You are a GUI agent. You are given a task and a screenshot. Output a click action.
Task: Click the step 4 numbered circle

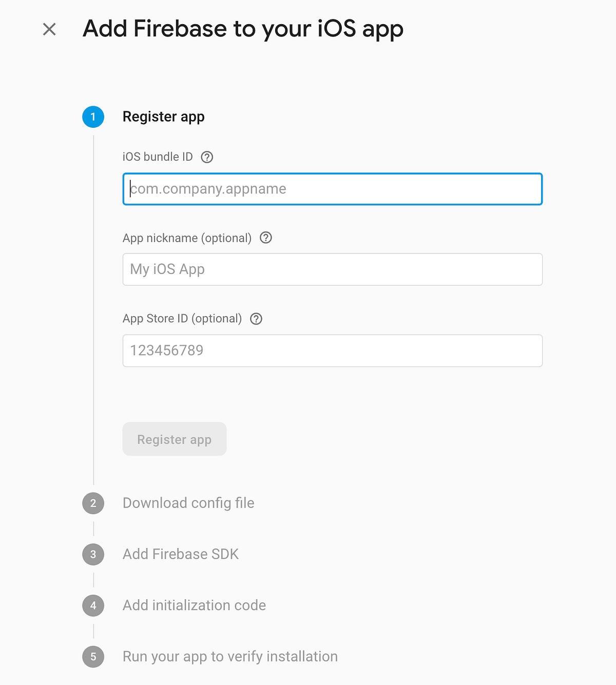point(93,605)
